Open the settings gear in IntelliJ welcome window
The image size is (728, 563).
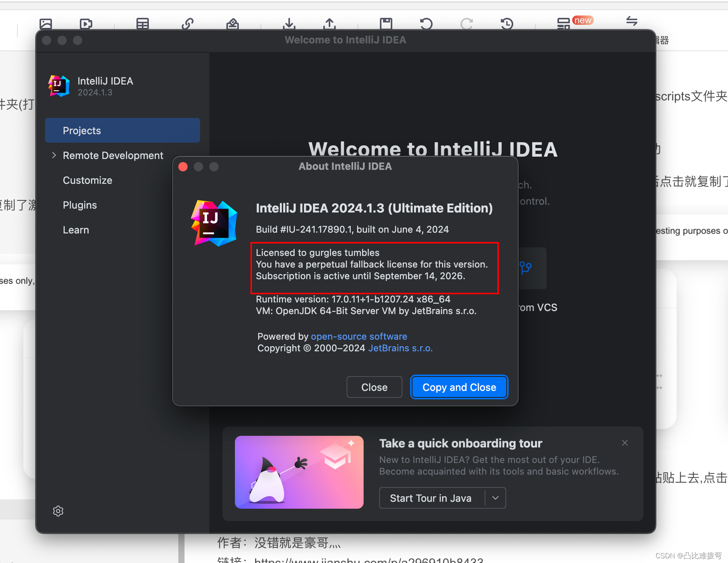coord(58,511)
